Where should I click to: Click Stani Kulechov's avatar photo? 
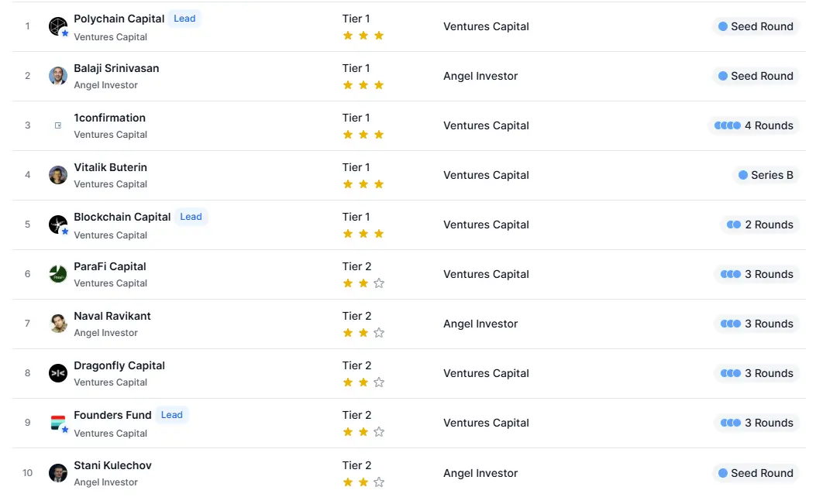pyautogui.click(x=58, y=473)
